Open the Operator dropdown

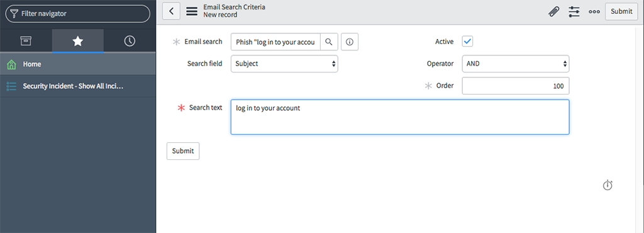(x=516, y=64)
